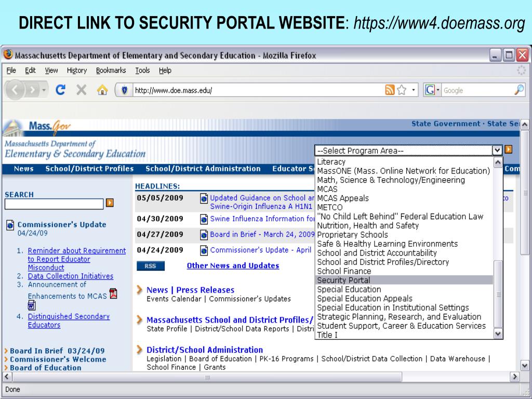Viewport: 532px width, 399px height.
Task: Click the 04/30/2009 headline page icon
Action: (204, 219)
